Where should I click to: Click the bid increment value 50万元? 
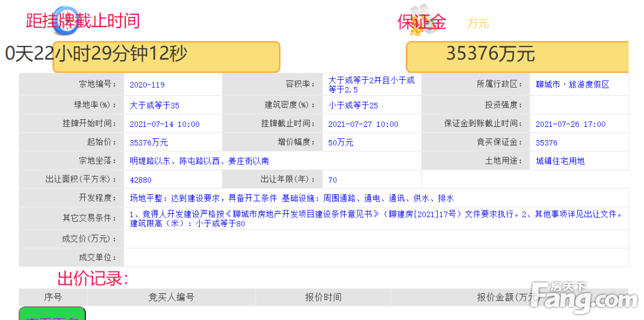(340, 143)
